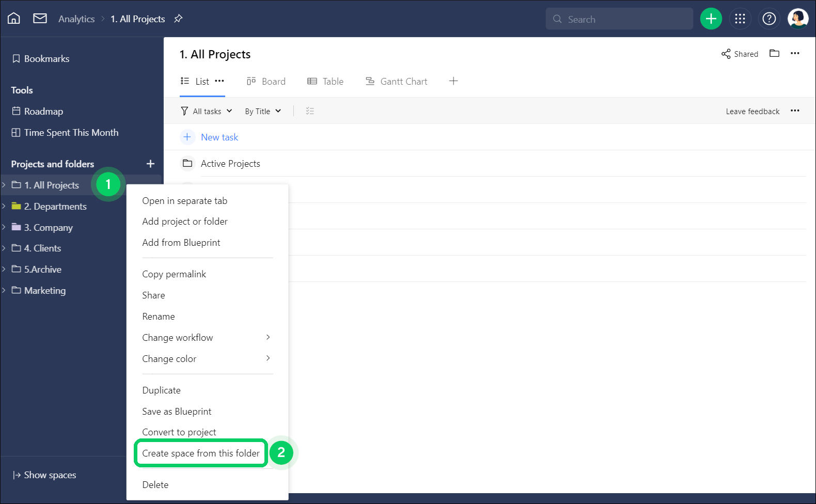816x504 pixels.
Task: Open the Help question mark icon
Action: click(768, 19)
